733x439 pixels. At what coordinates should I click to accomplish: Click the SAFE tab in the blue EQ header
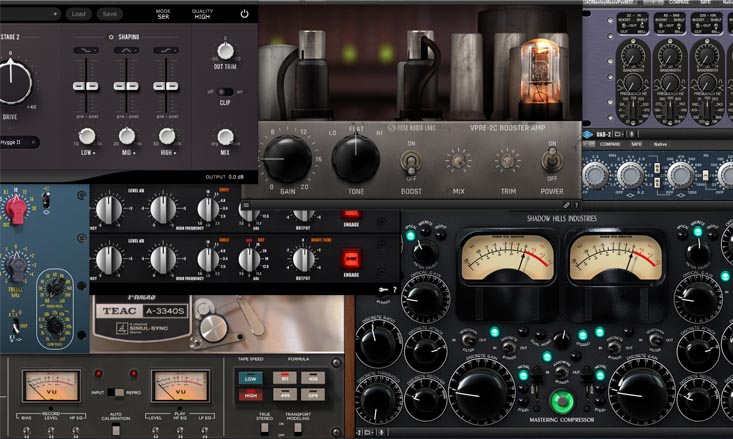[636, 144]
